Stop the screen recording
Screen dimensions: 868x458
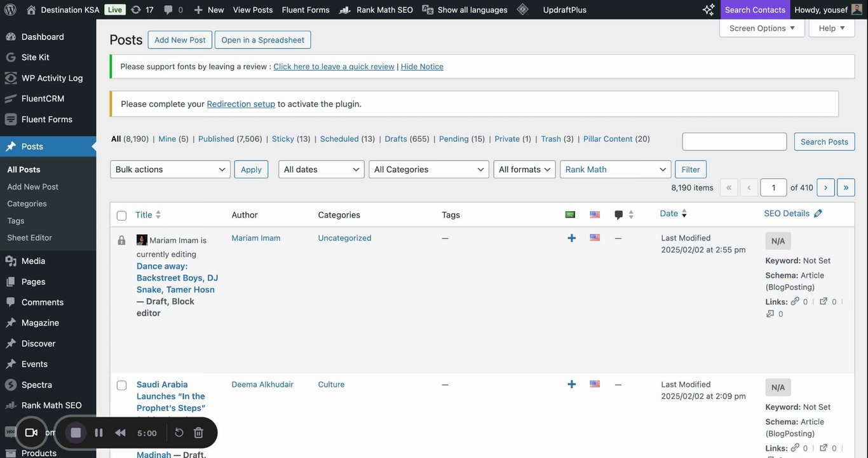point(76,433)
